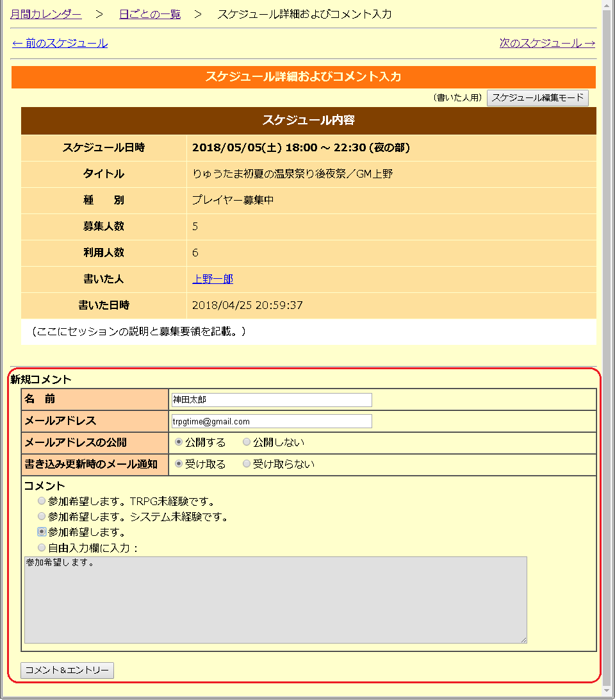
Task: Click the 利用人数 value 6
Action: coord(195,253)
